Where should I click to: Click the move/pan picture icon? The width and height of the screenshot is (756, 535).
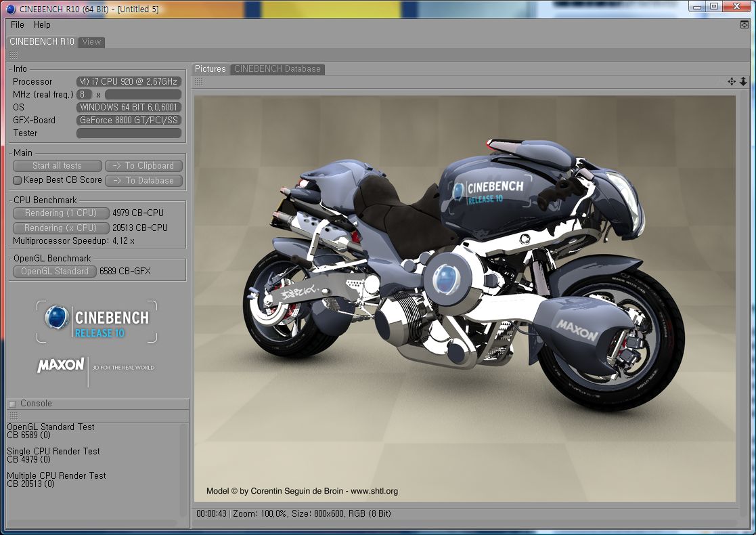(x=732, y=81)
